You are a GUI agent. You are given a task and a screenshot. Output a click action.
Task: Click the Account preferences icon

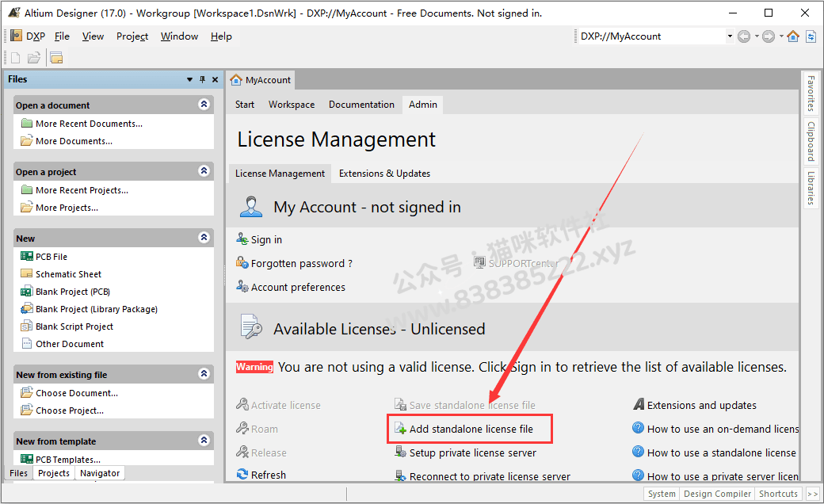242,286
